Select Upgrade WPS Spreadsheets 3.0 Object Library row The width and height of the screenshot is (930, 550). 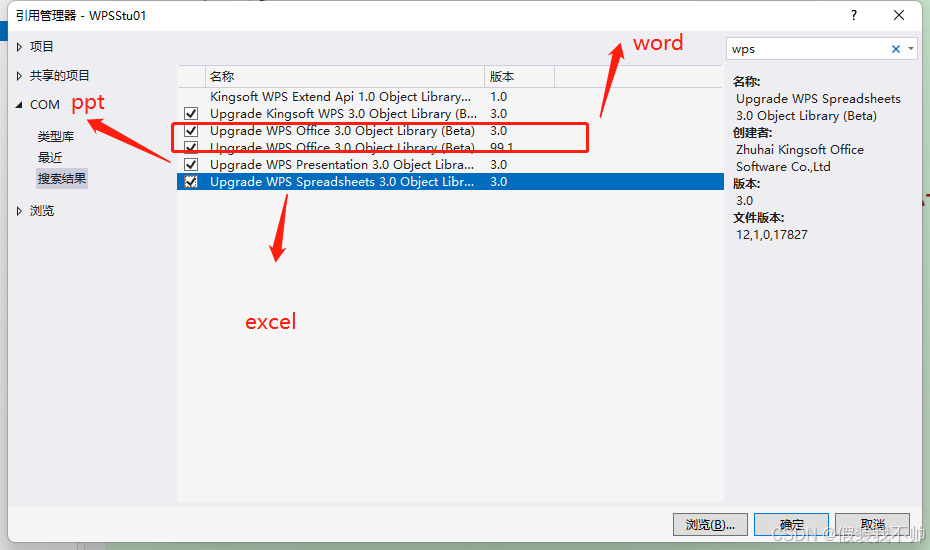click(x=450, y=182)
